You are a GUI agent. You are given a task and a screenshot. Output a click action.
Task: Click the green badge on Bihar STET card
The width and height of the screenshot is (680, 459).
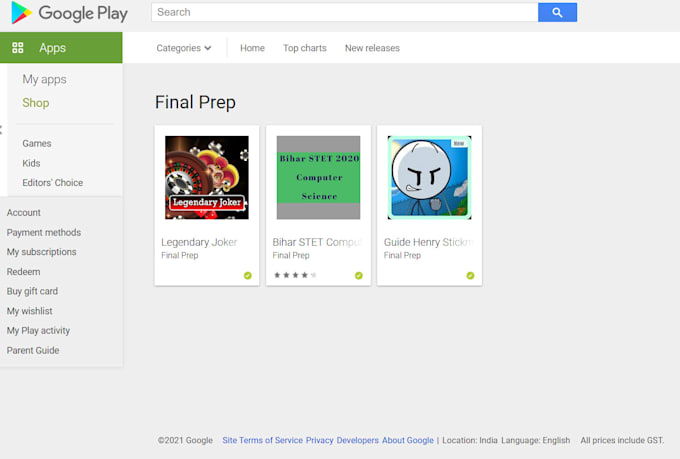[359, 275]
